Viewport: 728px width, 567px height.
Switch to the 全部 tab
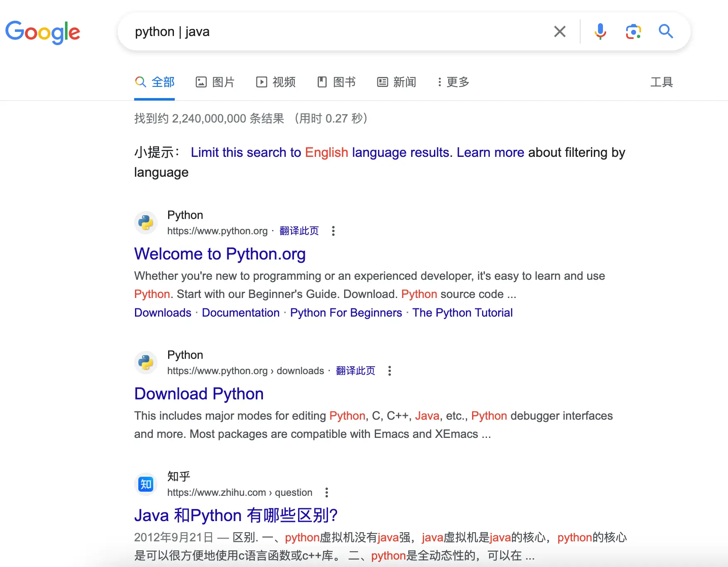point(154,82)
